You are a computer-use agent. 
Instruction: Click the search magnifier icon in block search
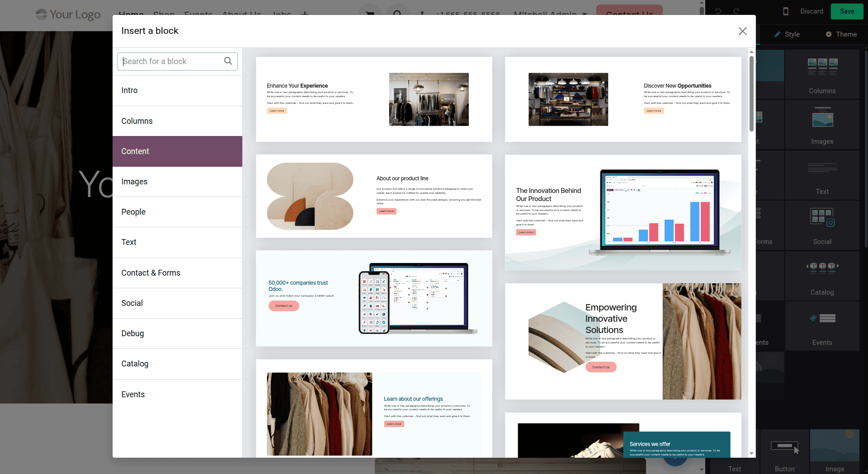click(x=228, y=61)
